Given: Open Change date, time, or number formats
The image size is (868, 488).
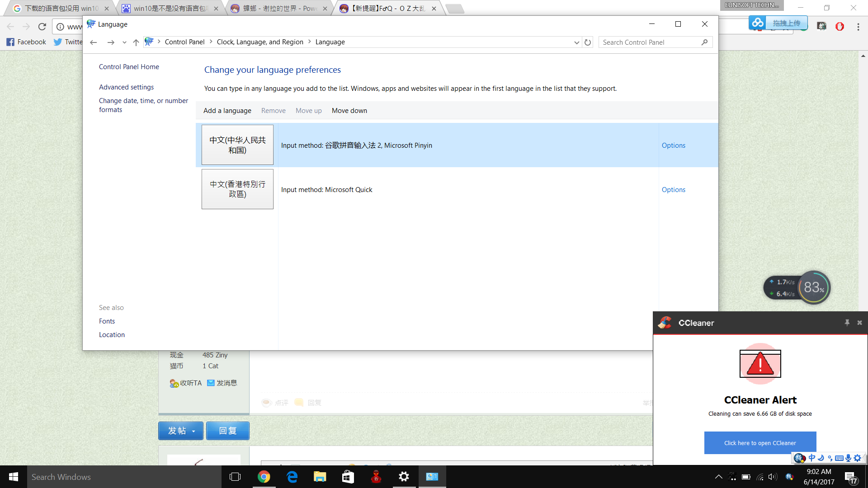Looking at the screenshot, I should [x=143, y=105].
